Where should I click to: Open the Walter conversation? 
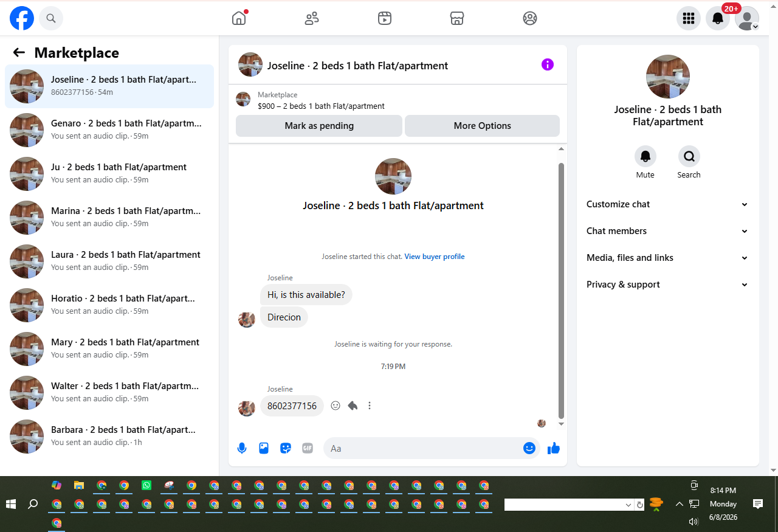pos(109,393)
